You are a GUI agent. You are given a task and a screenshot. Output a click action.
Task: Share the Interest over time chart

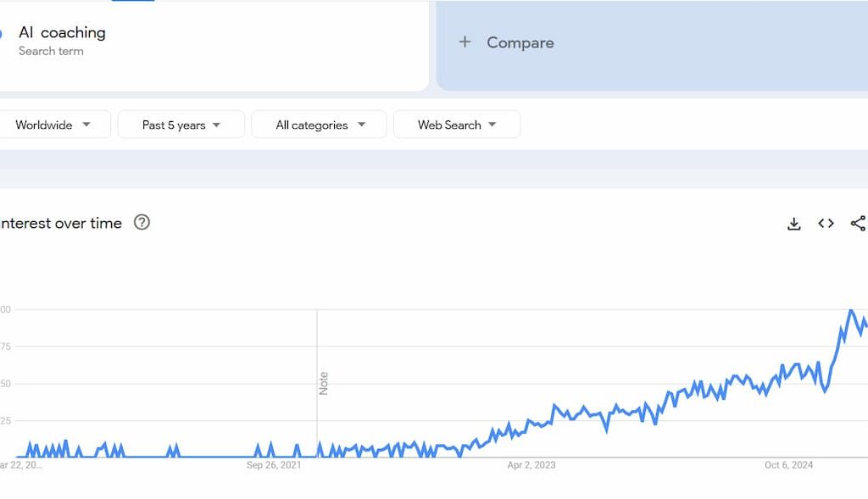858,223
